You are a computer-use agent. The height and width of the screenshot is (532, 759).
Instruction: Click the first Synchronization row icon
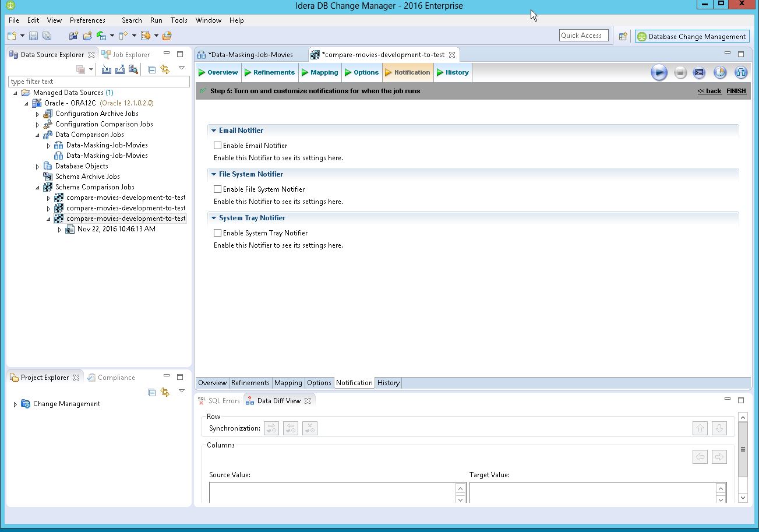click(271, 428)
